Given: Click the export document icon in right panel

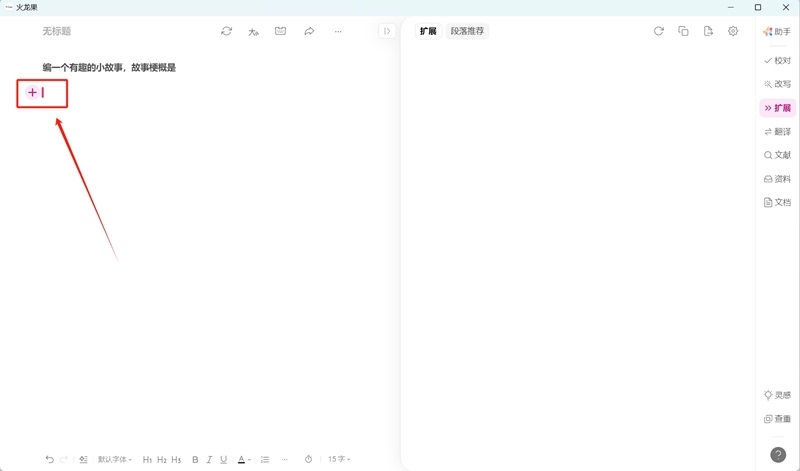Looking at the screenshot, I should pyautogui.click(x=708, y=31).
